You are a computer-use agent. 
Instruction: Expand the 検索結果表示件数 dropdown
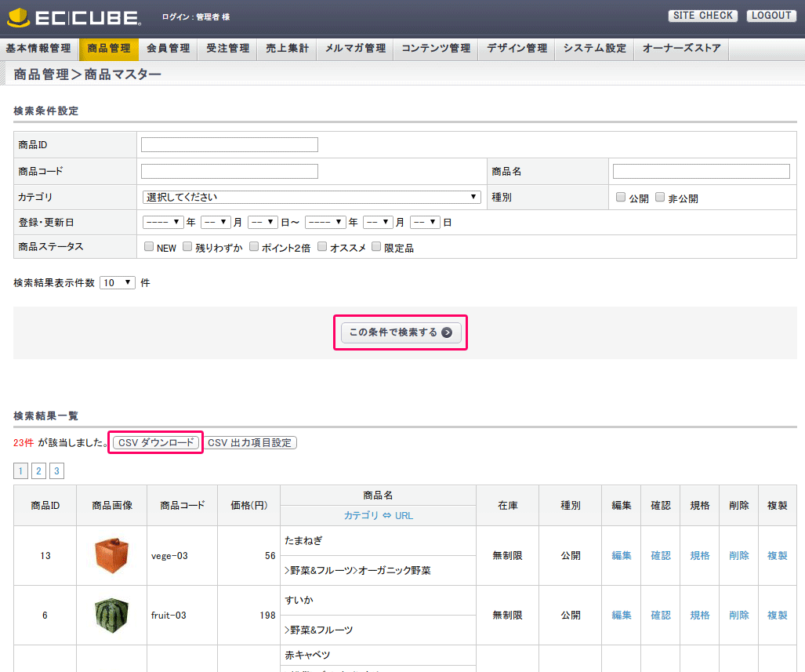coord(118,282)
